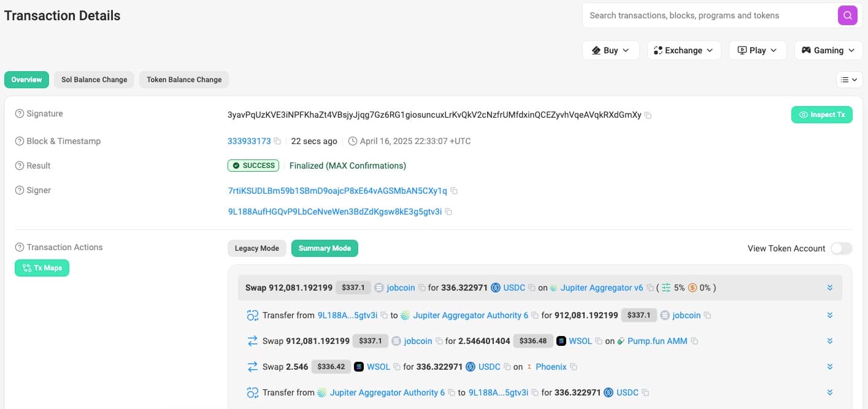The width and height of the screenshot is (868, 409).
Task: Open Jupiter Aggregator v6 program link
Action: pos(602,288)
